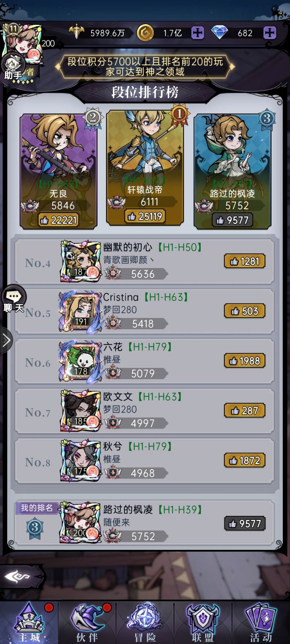Image resolution: width=290 pixels, height=644 pixels.
Task: Like Cristina with 503 thumbs-up
Action: point(244,311)
